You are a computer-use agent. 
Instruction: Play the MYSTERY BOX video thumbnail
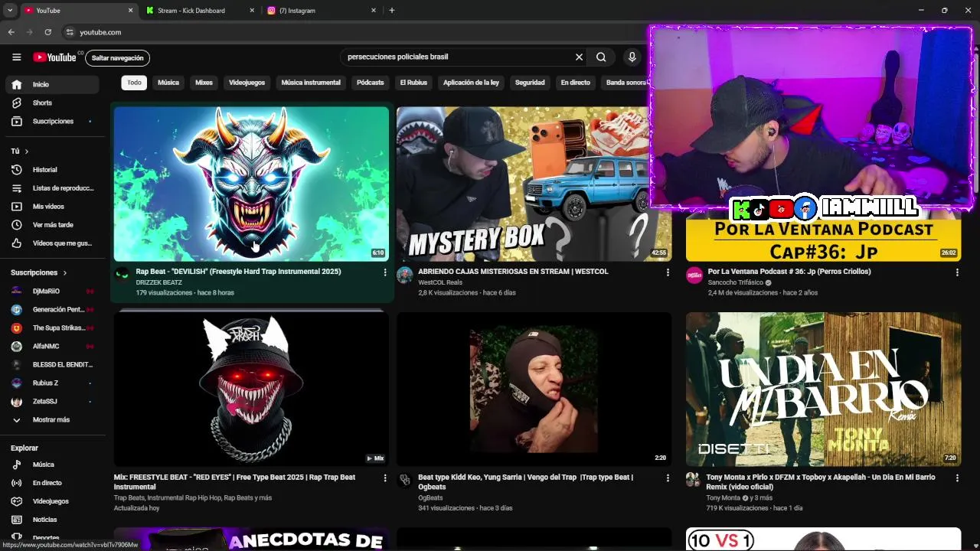pyautogui.click(x=534, y=184)
